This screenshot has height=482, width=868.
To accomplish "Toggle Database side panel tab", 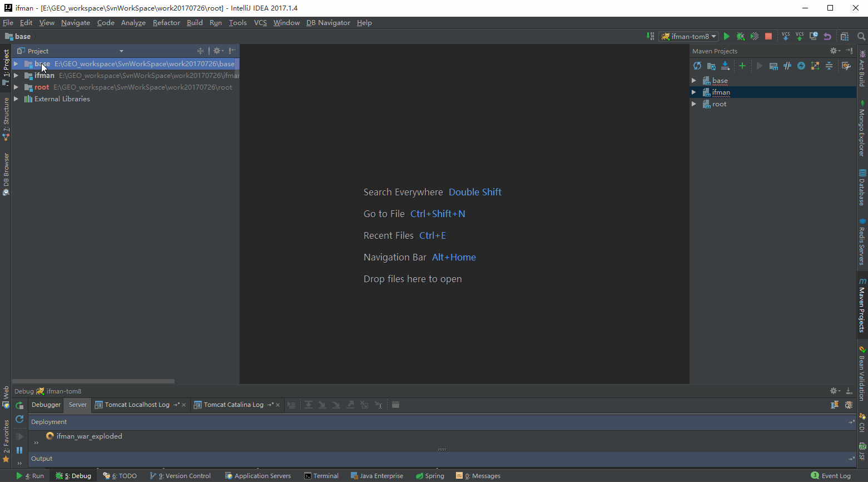I will 862,188.
